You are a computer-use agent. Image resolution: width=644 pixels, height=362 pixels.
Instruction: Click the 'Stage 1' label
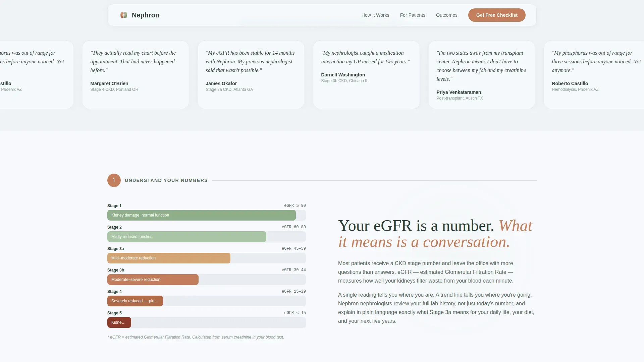click(114, 206)
